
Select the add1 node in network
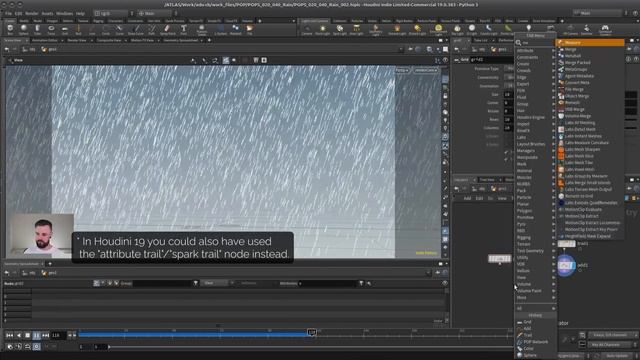coord(566,265)
